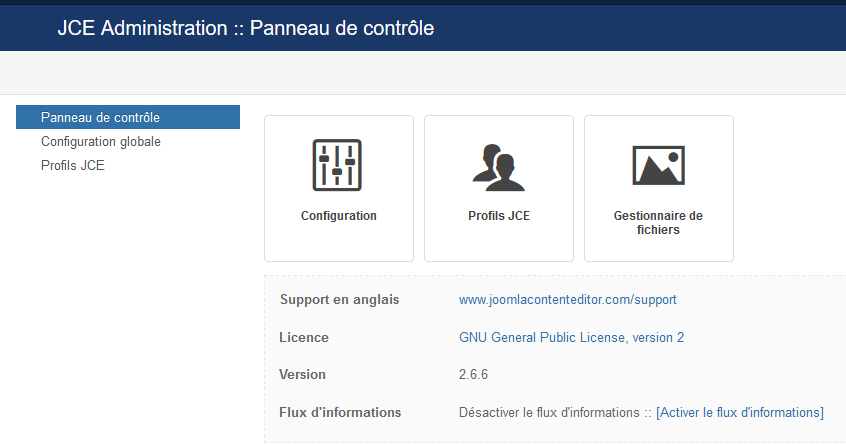Visit www.joomlacontenteditor.com/support link
Screen dimensions: 846x445
[x=568, y=299]
